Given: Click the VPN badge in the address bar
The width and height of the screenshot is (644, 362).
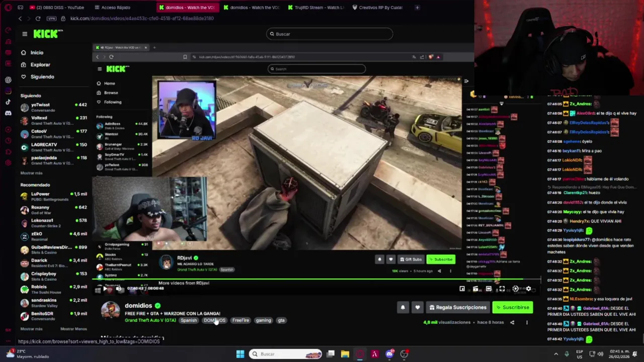Looking at the screenshot, I should pyautogui.click(x=51, y=19).
